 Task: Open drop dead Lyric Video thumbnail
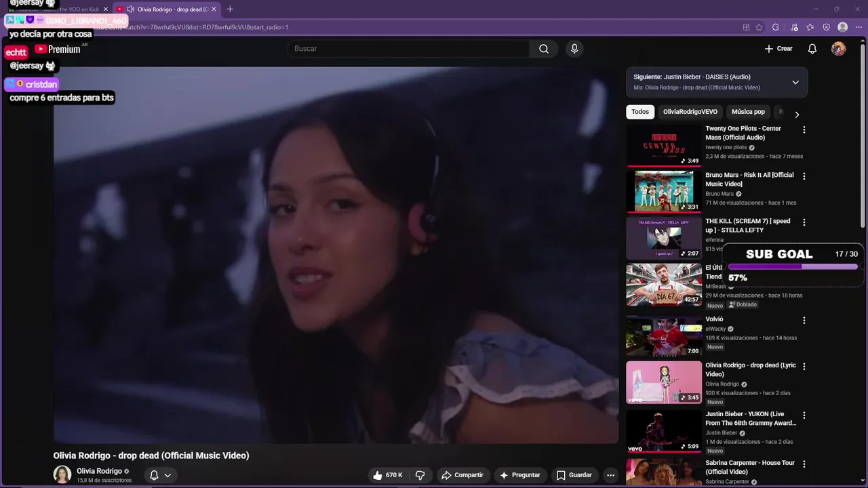(664, 382)
